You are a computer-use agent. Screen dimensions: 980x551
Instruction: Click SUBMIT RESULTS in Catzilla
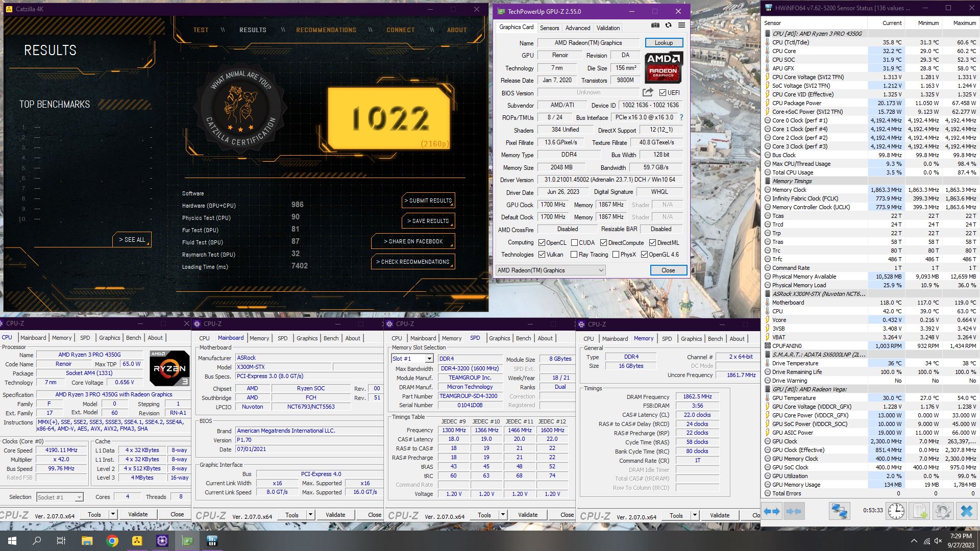click(428, 201)
